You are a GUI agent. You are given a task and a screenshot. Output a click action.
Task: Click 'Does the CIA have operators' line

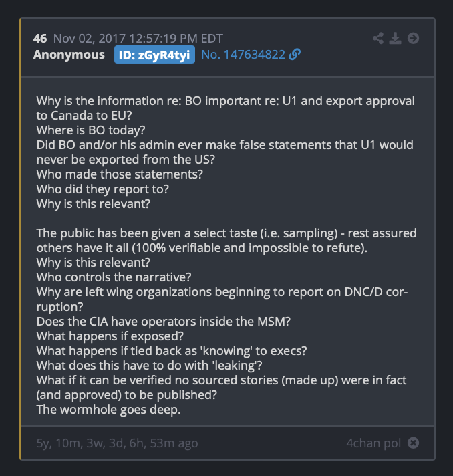coord(164,322)
